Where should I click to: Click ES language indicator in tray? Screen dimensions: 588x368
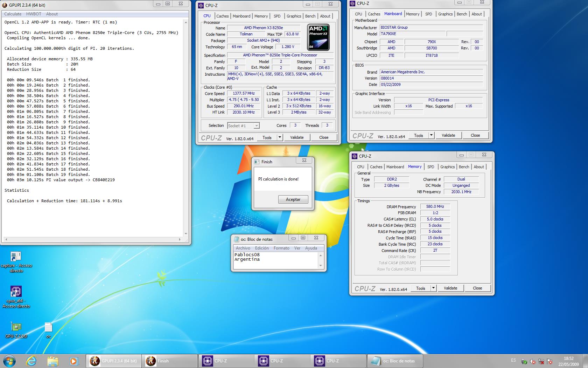click(x=513, y=360)
